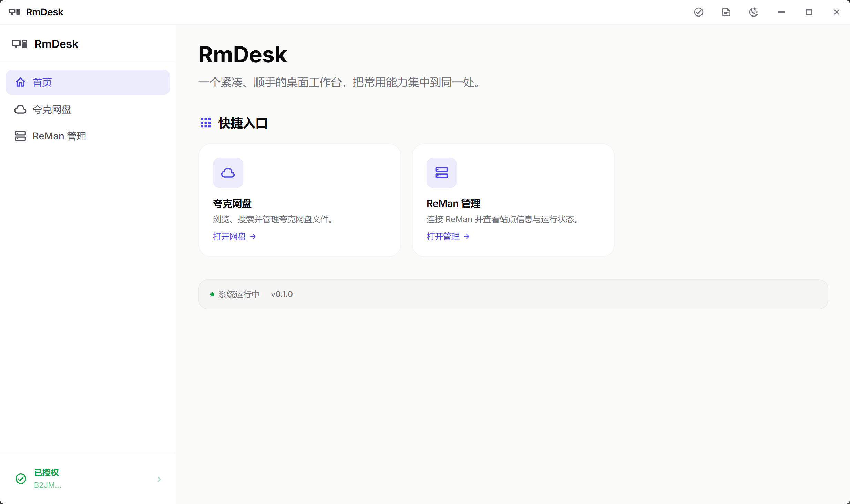Click the arrow after 打开网盘
The height and width of the screenshot is (504, 850).
(x=253, y=237)
